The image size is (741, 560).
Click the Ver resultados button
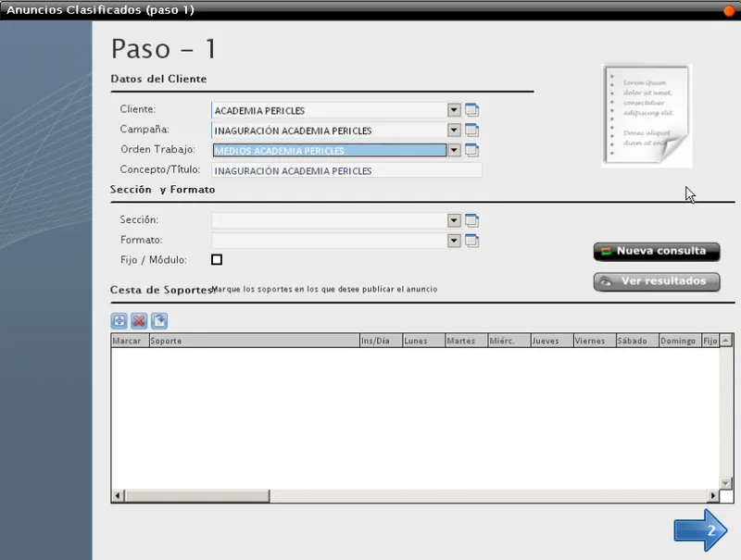pos(657,281)
